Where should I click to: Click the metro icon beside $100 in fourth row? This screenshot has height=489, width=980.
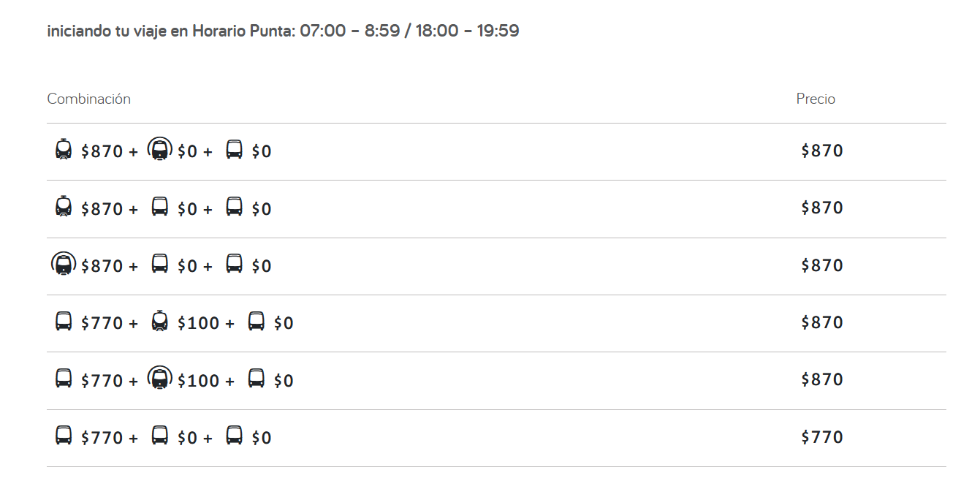(160, 320)
